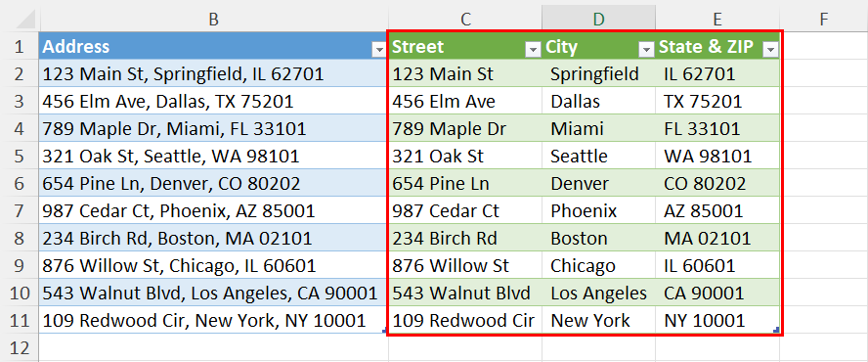Open the Street column filter dropdown
868x362 pixels.
tap(533, 49)
